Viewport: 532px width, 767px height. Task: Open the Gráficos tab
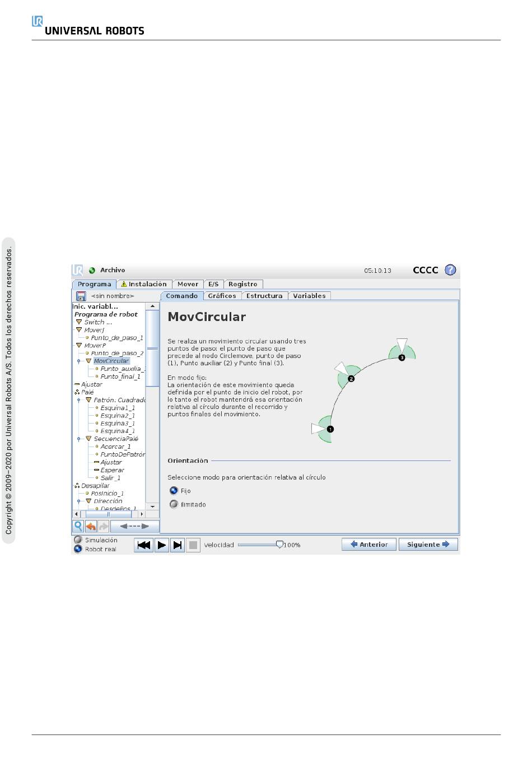222,296
